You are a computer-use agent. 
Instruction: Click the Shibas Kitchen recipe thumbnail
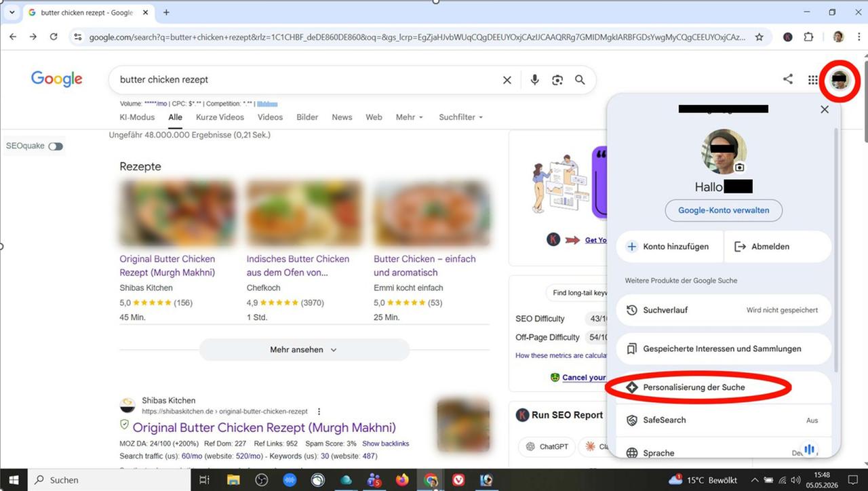tap(178, 213)
